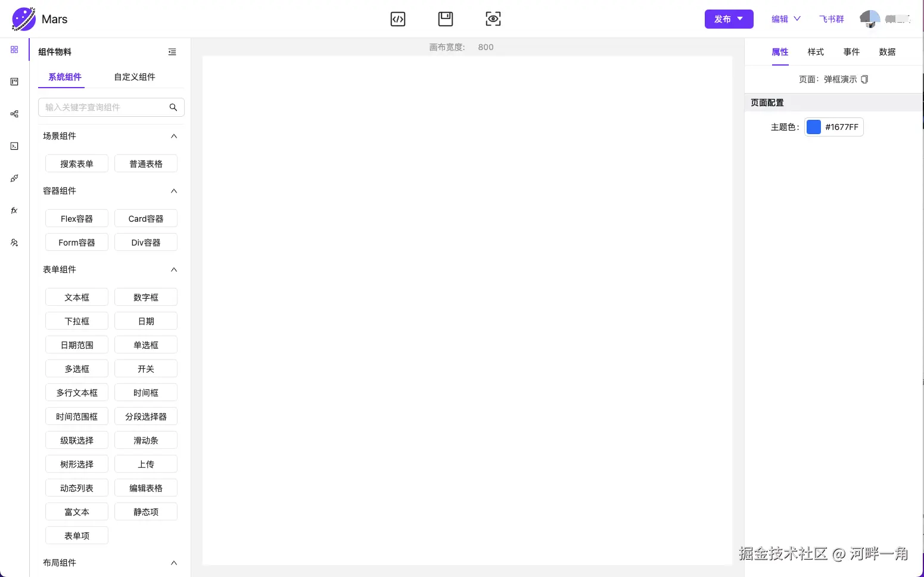
Task: Open the 飞书群 link
Action: click(832, 19)
